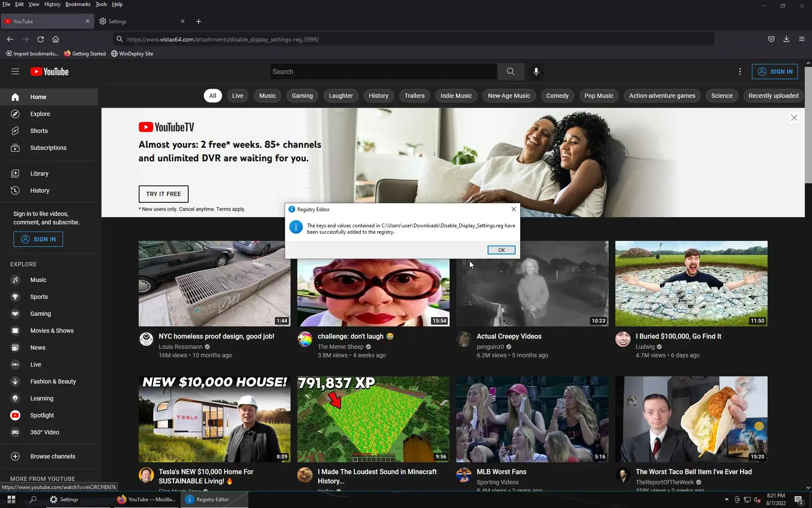812x508 pixels.
Task: Open the Bookmarks menu in the menu bar
Action: [78, 4]
